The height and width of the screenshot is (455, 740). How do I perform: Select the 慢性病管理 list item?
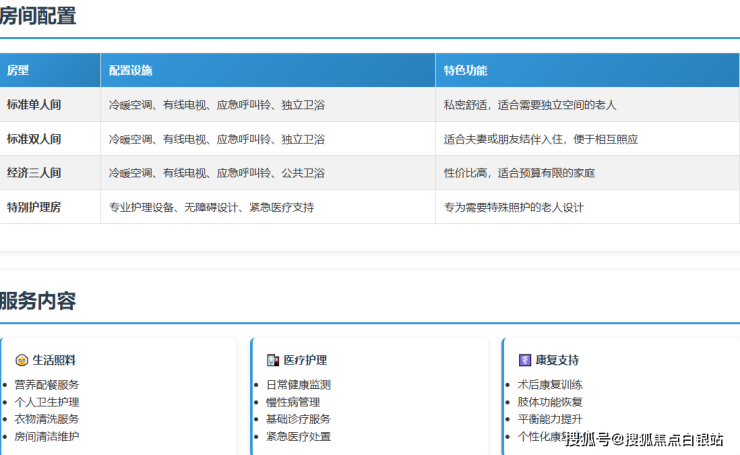[292, 402]
